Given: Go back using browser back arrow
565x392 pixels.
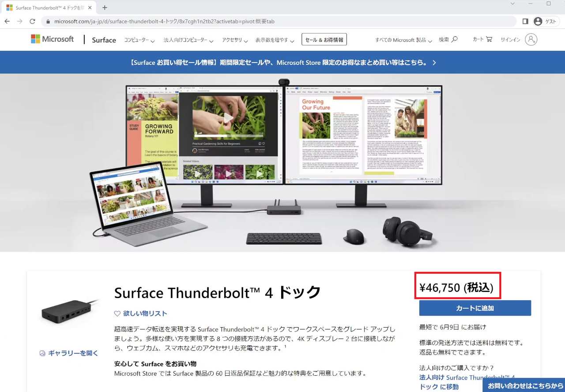Looking at the screenshot, I should pyautogui.click(x=7, y=21).
